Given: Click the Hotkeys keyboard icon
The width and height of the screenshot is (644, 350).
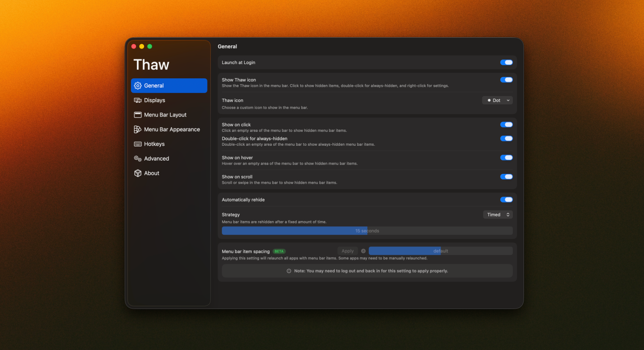Looking at the screenshot, I should [x=138, y=144].
